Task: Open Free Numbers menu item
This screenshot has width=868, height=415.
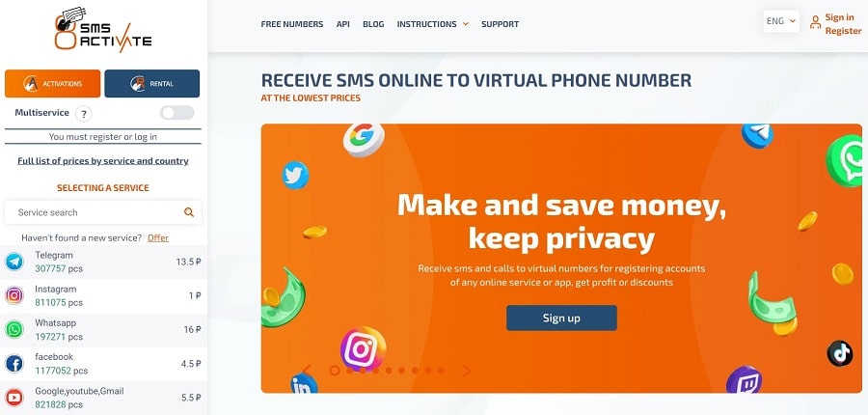Action: coord(291,24)
